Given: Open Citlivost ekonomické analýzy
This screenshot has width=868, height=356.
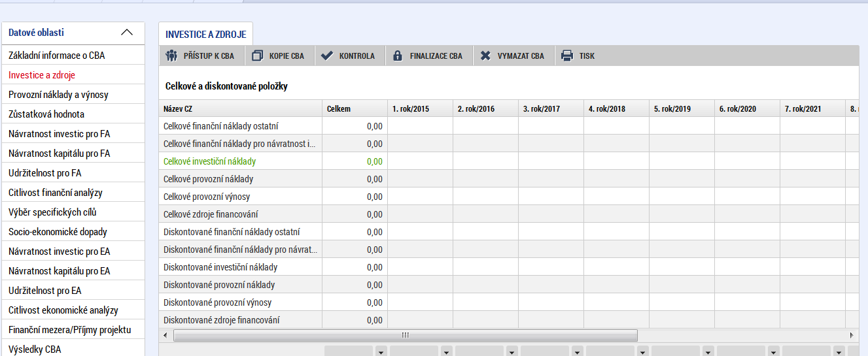Looking at the screenshot, I should click(x=73, y=310).
